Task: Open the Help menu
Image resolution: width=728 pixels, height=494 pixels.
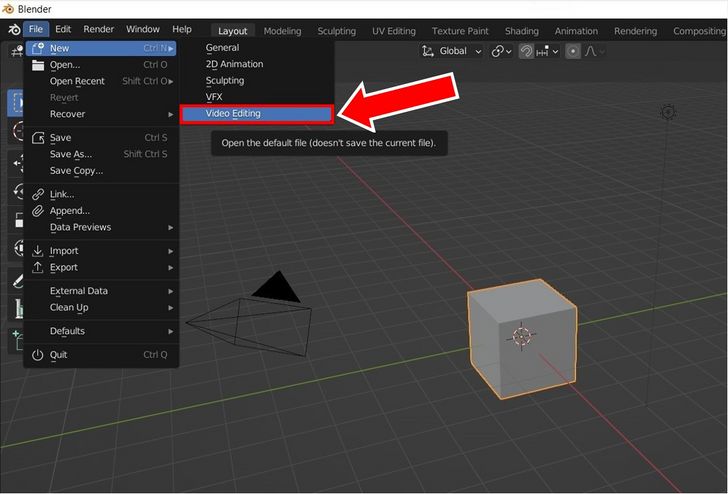Action: tap(182, 29)
